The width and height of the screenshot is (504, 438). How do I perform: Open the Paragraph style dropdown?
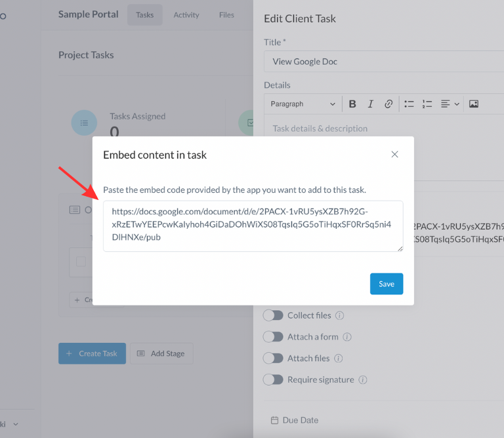pyautogui.click(x=303, y=104)
